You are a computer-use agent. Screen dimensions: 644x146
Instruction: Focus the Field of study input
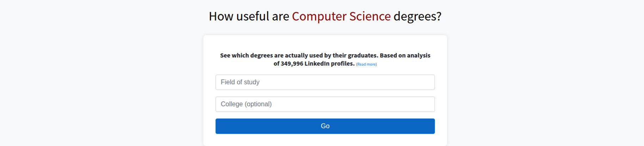point(325,82)
